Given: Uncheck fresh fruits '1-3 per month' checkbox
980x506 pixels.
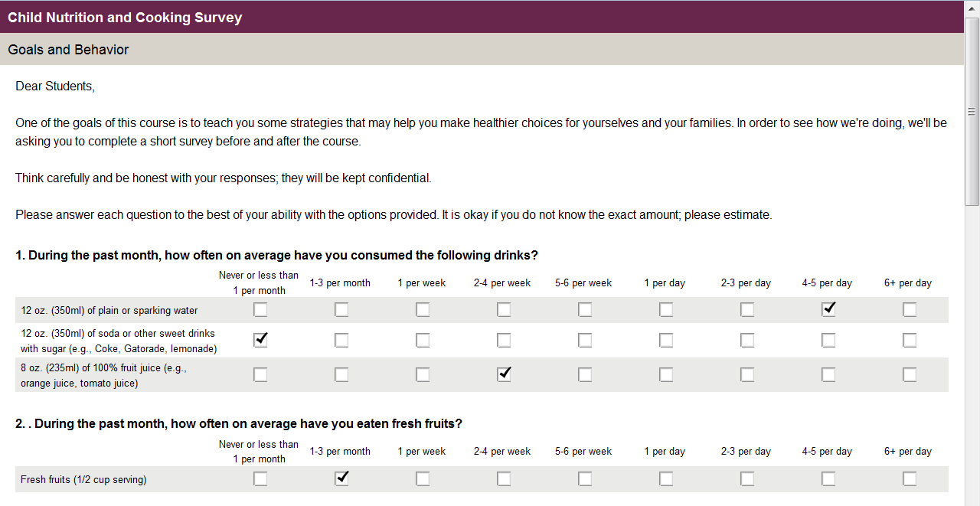Looking at the screenshot, I should click(341, 478).
